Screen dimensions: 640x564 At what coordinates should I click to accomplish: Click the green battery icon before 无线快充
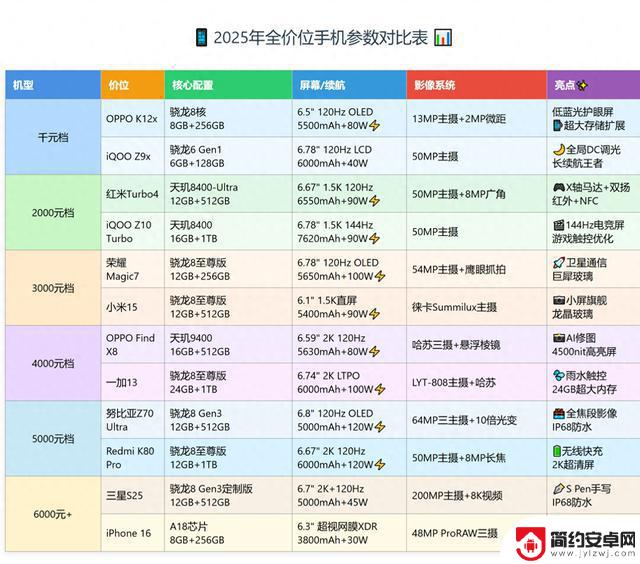557,451
